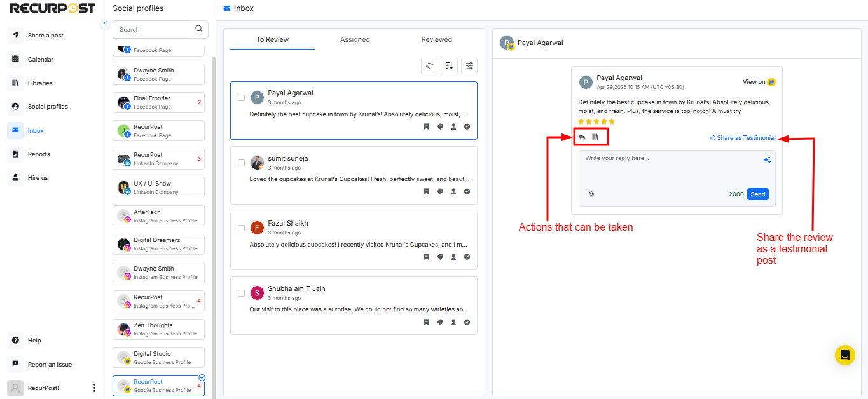Image resolution: width=868 pixels, height=399 pixels.
Task: Select RecurPost Google Business Profile
Action: (x=159, y=386)
